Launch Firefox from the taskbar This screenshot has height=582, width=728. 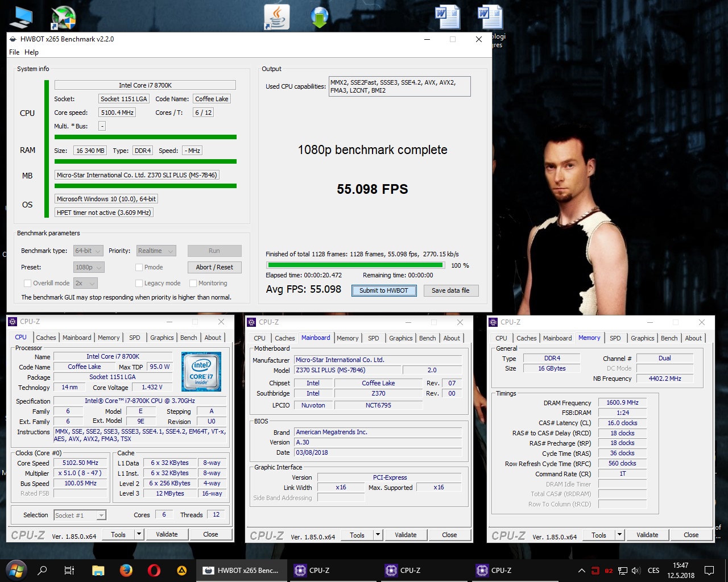126,570
